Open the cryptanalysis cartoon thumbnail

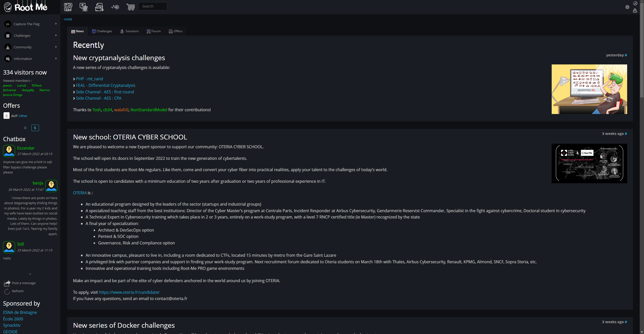coord(589,89)
